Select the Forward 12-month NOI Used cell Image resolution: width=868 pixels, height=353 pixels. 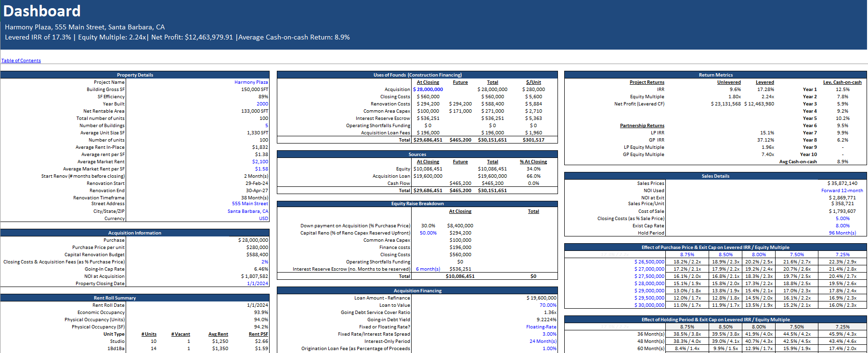[x=842, y=191]
